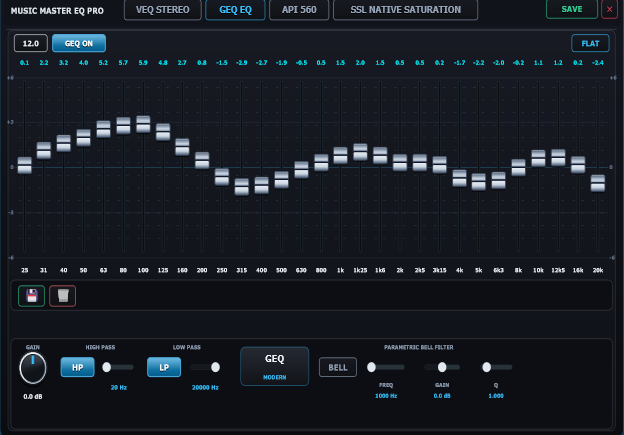This screenshot has height=435, width=624.
Task: Click the 20k band fader
Action: pos(597,183)
